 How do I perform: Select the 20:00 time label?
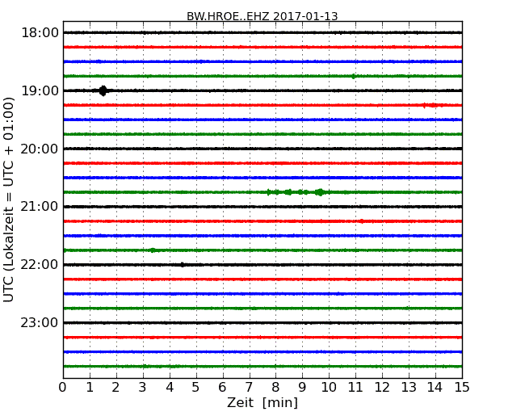40,149
